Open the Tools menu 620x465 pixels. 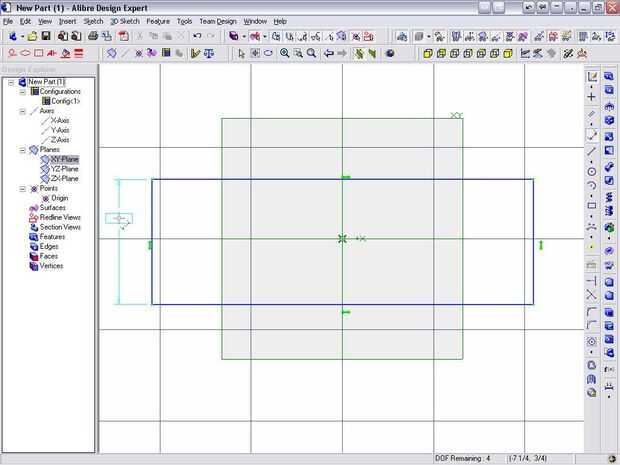click(185, 21)
